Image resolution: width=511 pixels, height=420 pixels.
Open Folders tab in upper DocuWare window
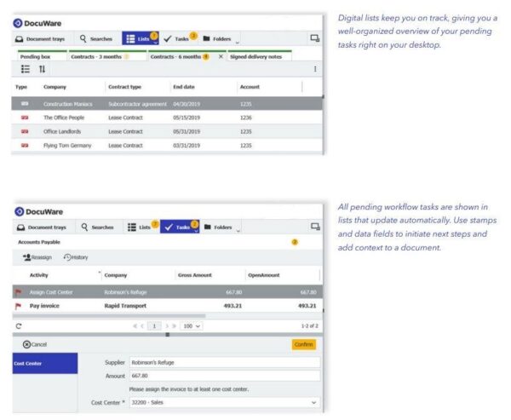[217, 39]
